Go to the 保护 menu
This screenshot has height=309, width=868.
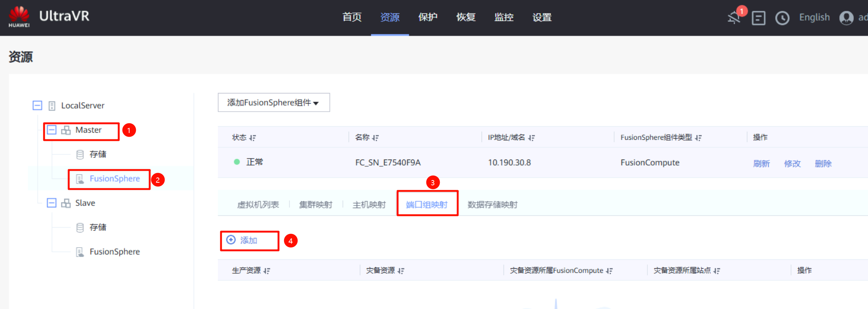(427, 17)
